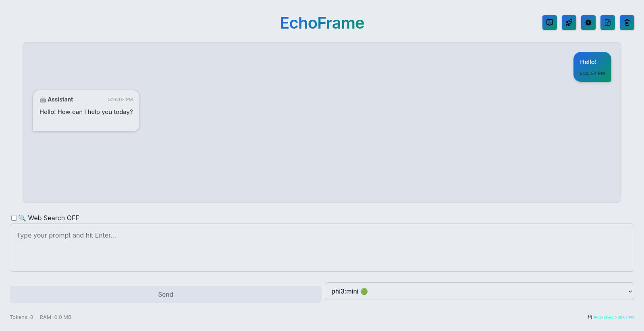Click the Assistant reply message text

86,112
